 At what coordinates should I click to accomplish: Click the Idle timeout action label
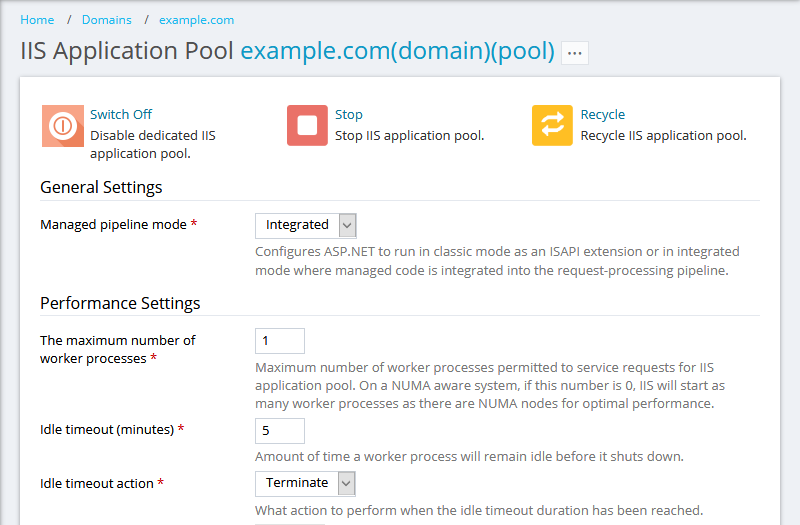[x=96, y=484]
